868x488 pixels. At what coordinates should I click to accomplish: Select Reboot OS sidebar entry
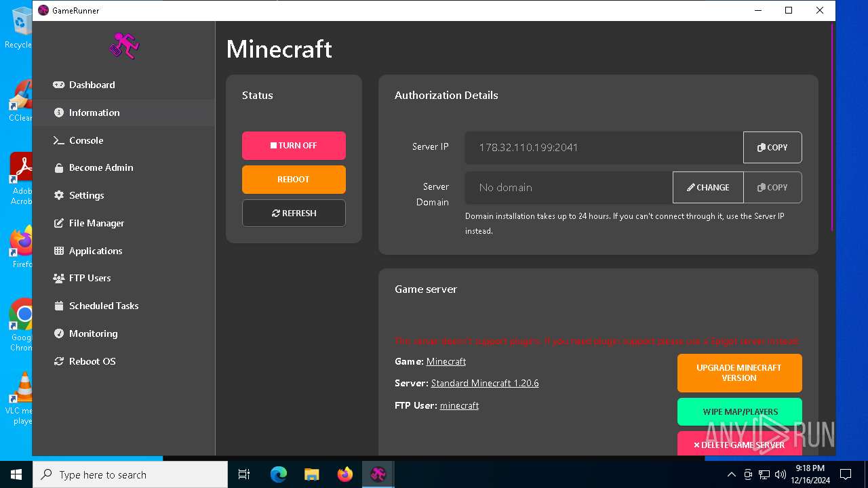click(x=123, y=361)
